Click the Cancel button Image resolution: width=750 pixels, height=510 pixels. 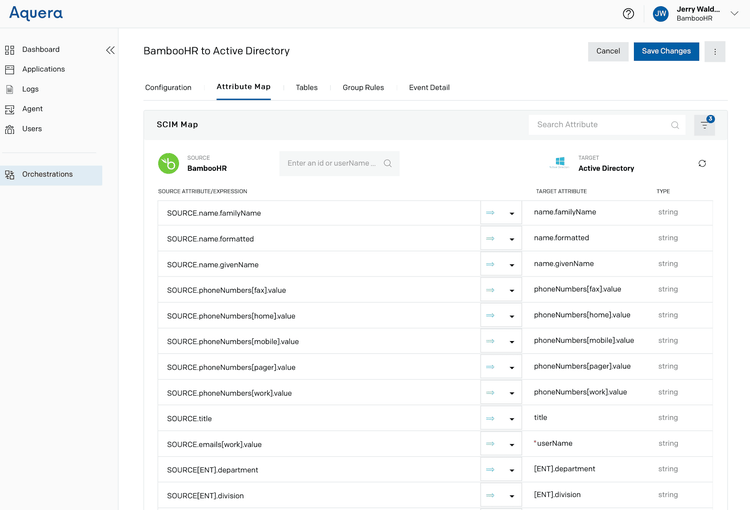pos(608,51)
